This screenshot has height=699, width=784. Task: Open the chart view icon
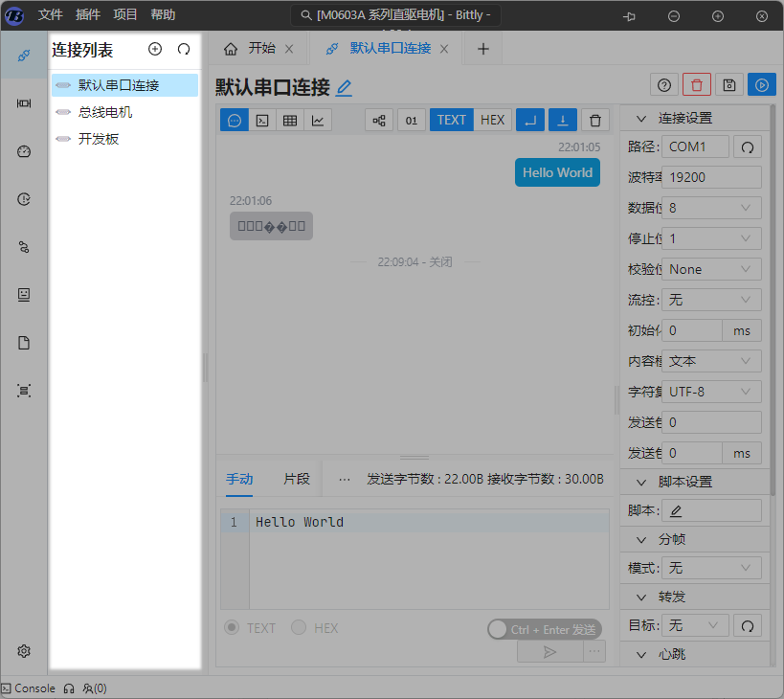(318, 120)
